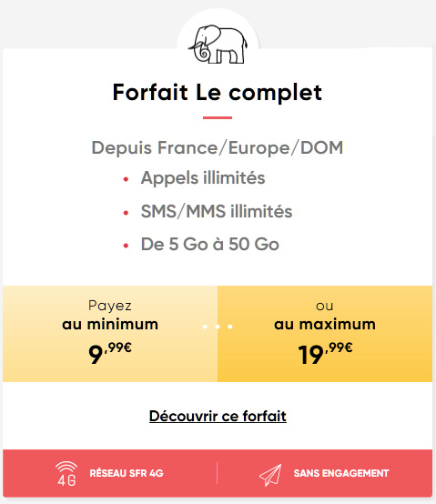
Task: Click the elephant logo icon
Action: [218, 44]
